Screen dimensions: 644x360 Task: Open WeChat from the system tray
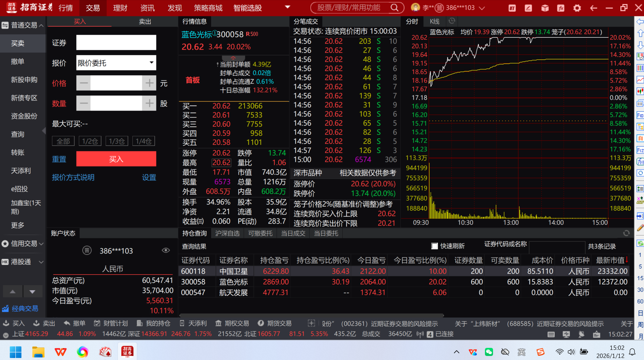pos(489,352)
